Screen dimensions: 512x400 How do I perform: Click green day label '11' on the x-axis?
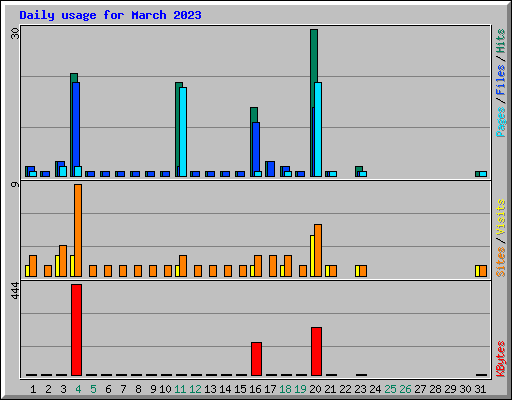pyautogui.click(x=180, y=389)
